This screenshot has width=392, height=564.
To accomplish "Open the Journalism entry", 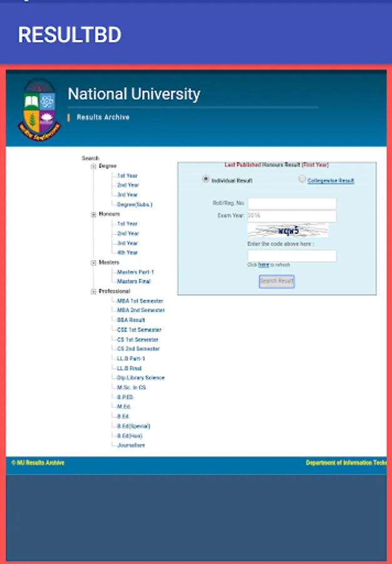I will click(x=131, y=446).
